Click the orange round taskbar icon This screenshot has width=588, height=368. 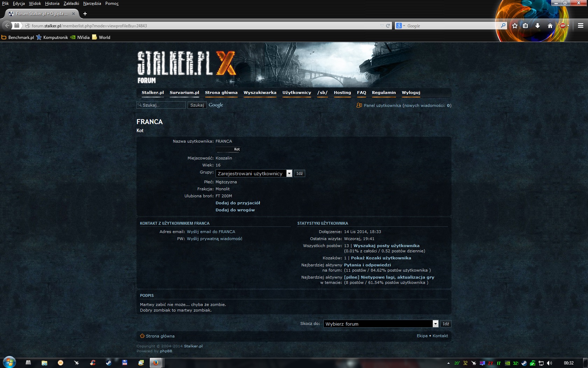click(x=61, y=363)
